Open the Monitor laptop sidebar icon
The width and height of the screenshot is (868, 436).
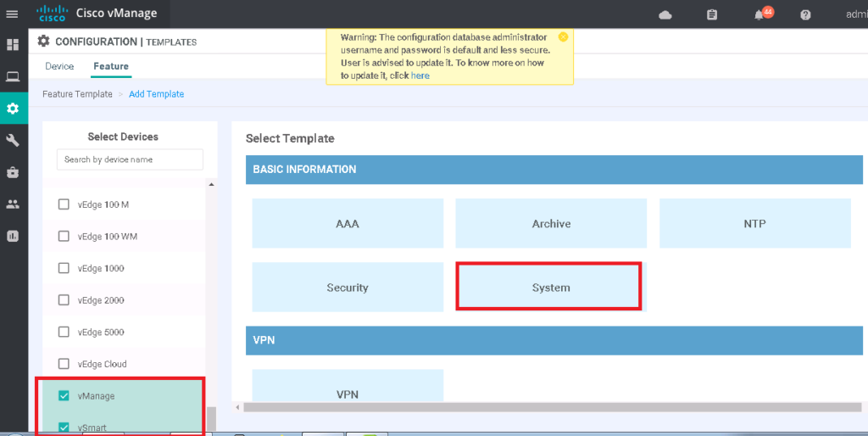13,77
